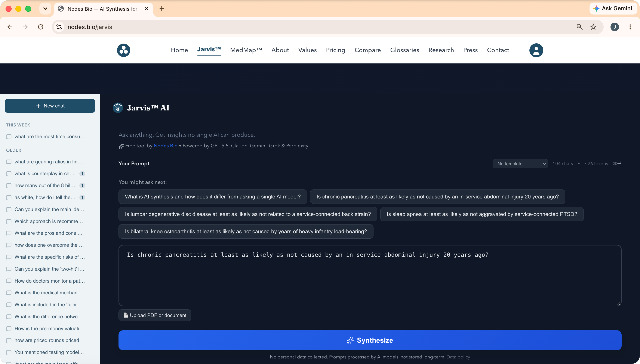Open site information icon in address bar
Viewport: 640px width, 364px height.
59,27
